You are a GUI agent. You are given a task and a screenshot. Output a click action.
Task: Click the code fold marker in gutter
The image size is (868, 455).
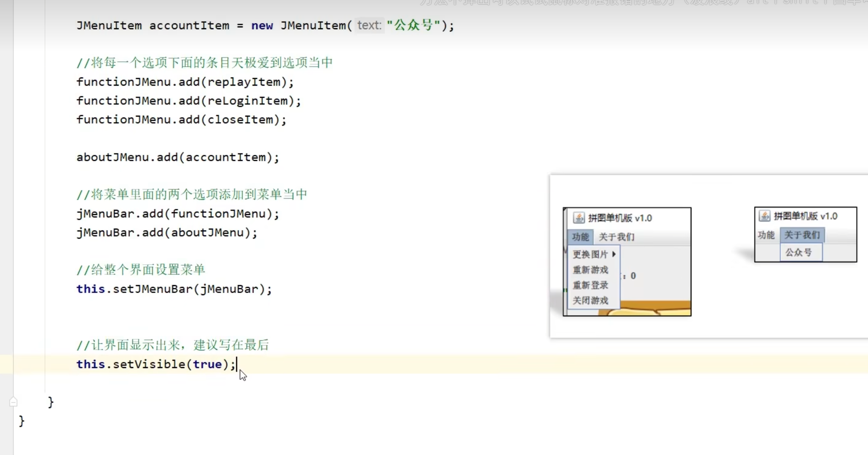click(13, 402)
